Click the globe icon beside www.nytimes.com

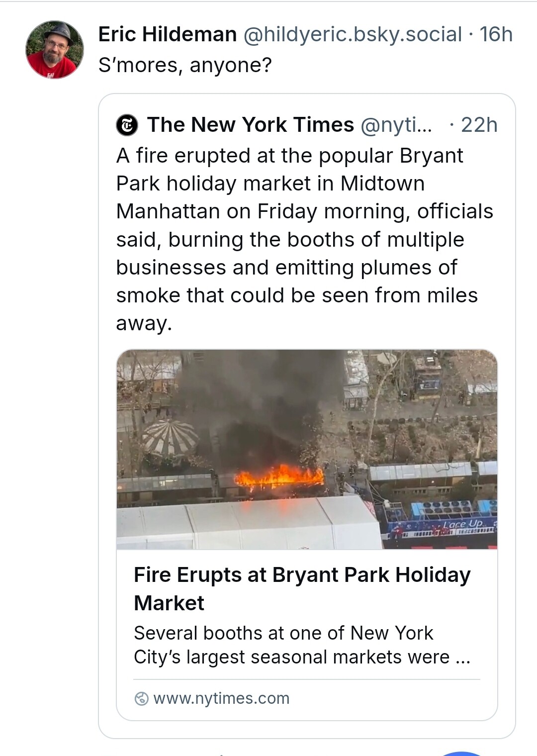(x=141, y=698)
